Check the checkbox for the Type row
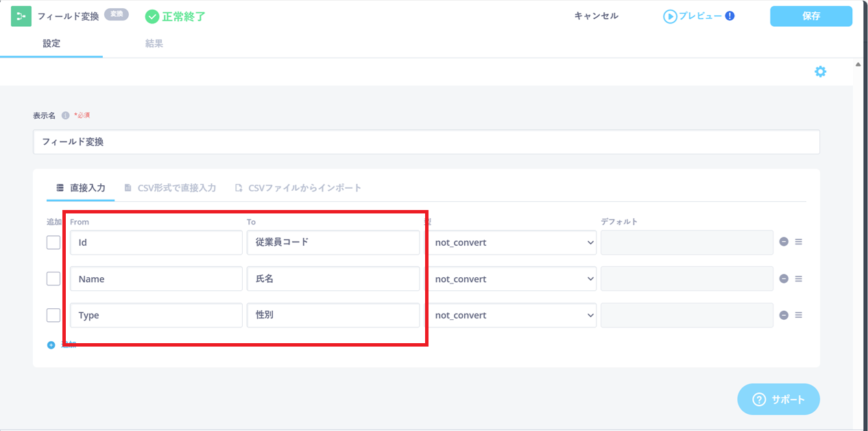The width and height of the screenshot is (868, 431). 53,315
